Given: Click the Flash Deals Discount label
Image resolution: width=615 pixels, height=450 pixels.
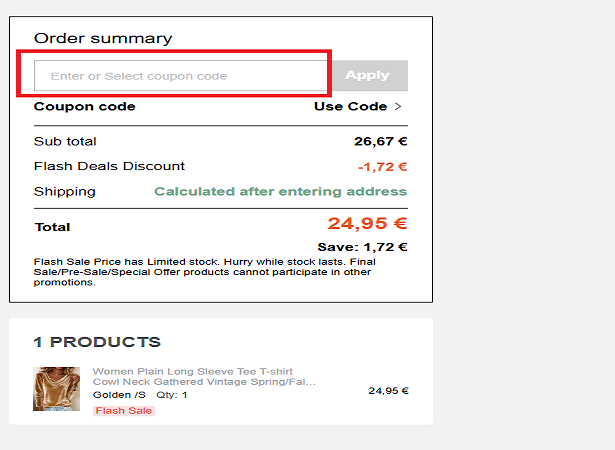Looking at the screenshot, I should point(109,166).
